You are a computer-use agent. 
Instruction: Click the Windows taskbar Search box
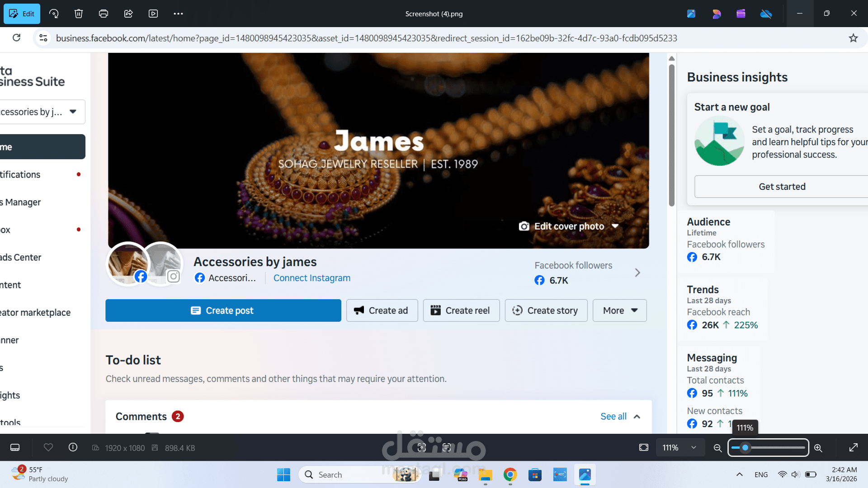(x=360, y=474)
